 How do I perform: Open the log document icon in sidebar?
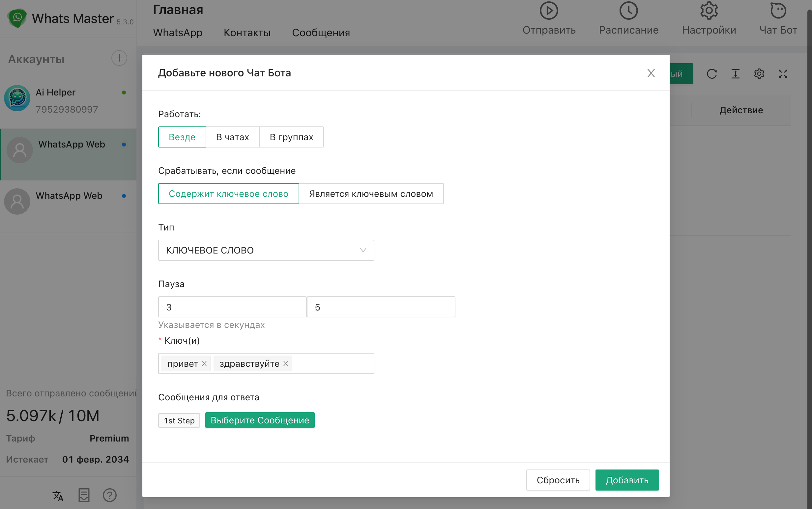click(84, 495)
